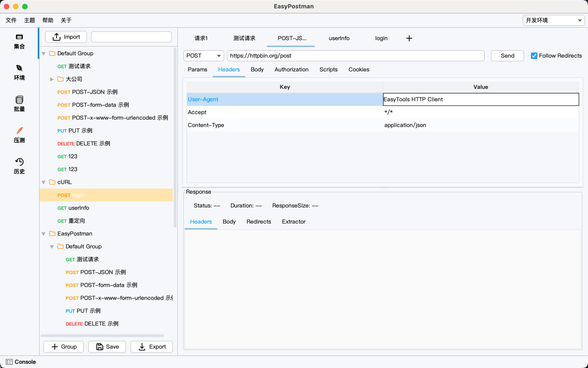Open the 关于 menu
The image size is (588, 368).
pos(66,20)
